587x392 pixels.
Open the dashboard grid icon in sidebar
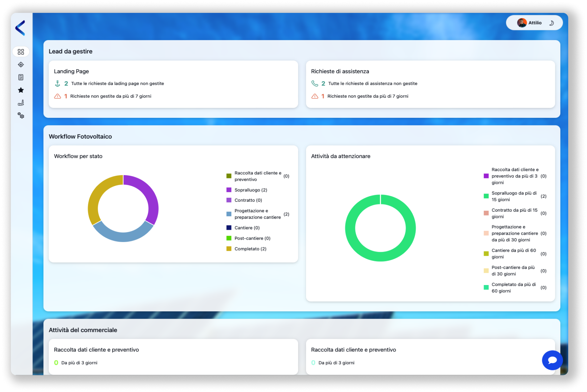pyautogui.click(x=21, y=52)
